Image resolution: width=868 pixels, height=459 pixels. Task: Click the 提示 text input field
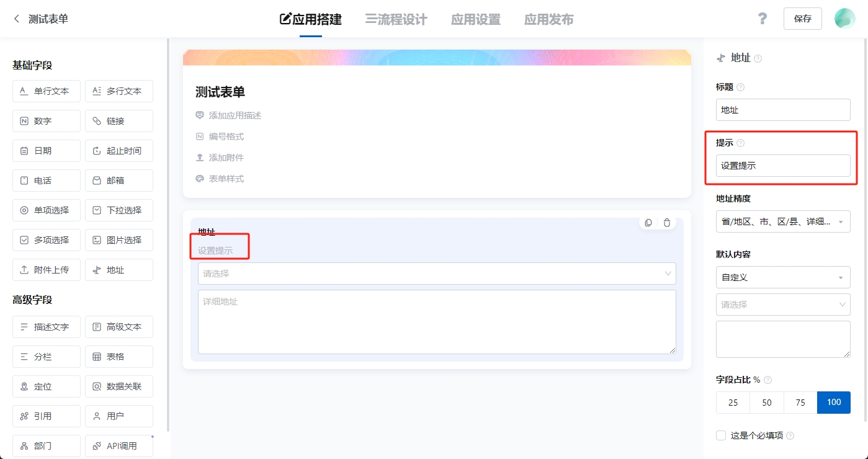[783, 166]
